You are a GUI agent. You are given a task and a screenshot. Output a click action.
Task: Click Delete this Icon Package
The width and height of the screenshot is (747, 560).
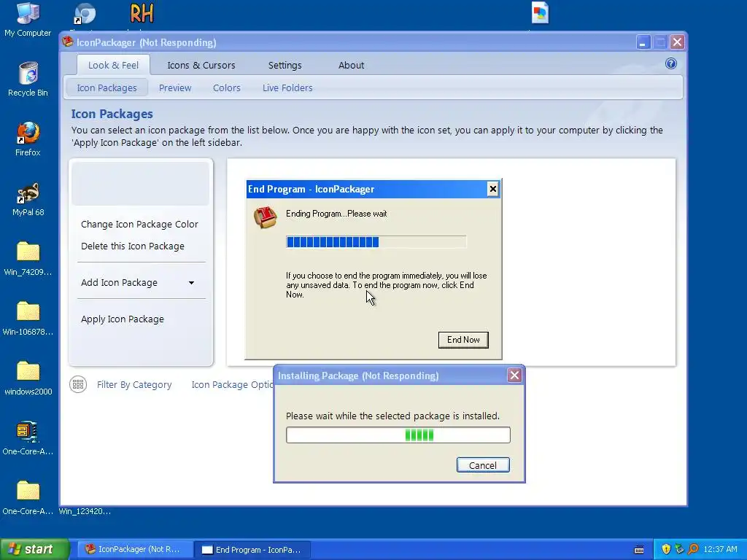[133, 246]
